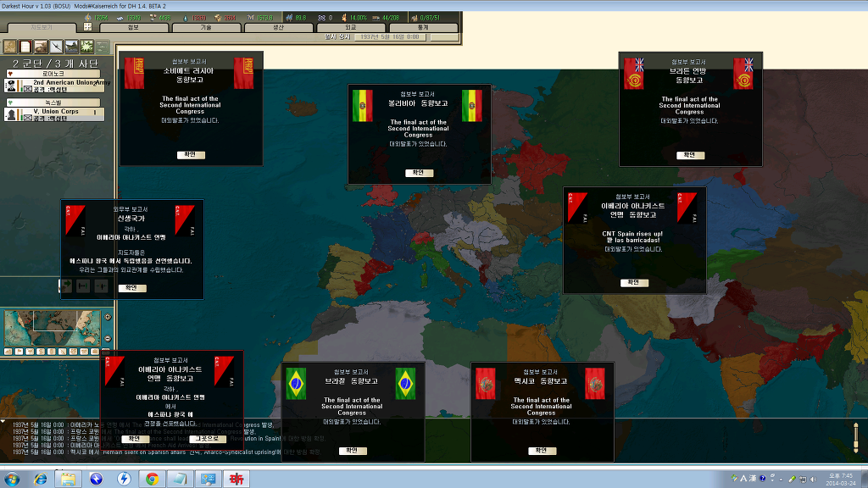Select the first map mode button below minimap
The width and height of the screenshot is (868, 488).
point(8,352)
